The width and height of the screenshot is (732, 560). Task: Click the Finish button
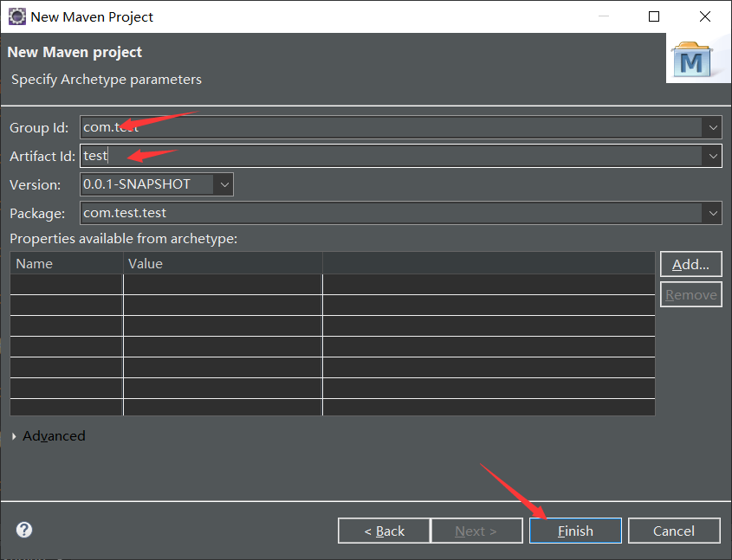pyautogui.click(x=575, y=531)
